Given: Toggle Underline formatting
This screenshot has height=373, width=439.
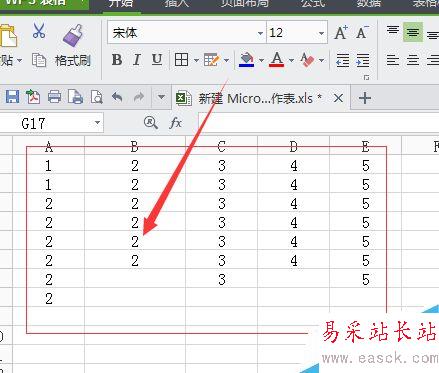Looking at the screenshot, I should pyautogui.click(x=157, y=60).
